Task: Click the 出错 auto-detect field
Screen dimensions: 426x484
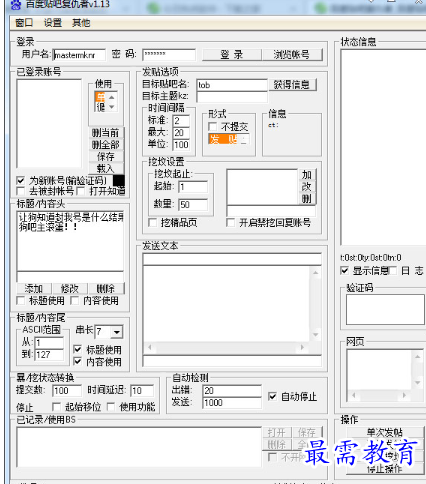Action: [x=232, y=391]
